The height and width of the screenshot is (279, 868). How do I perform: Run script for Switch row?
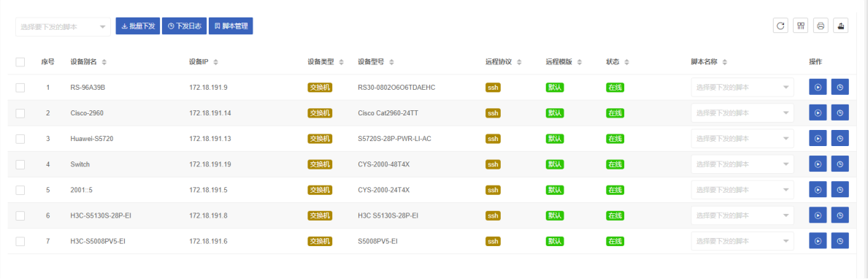click(818, 164)
